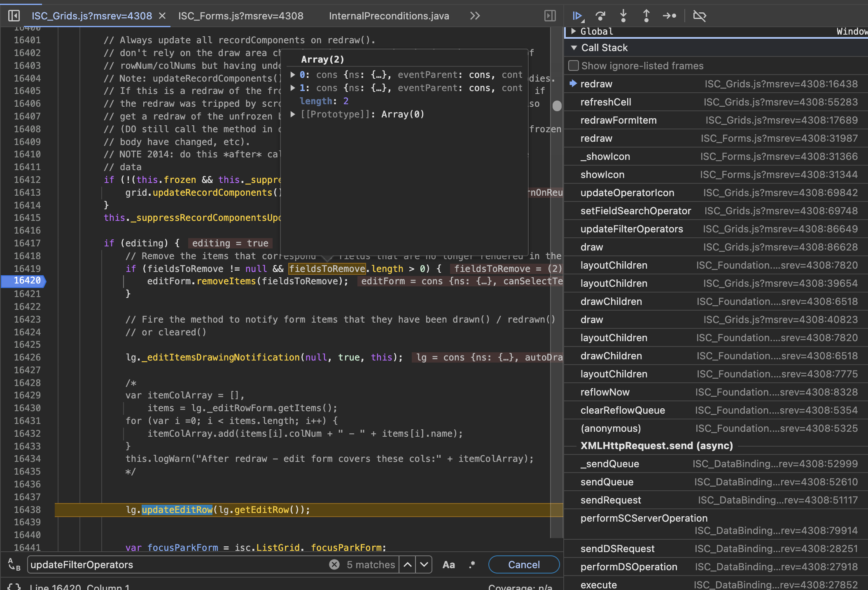
Task: Select the current redraw frame at 16438
Action: (716, 84)
